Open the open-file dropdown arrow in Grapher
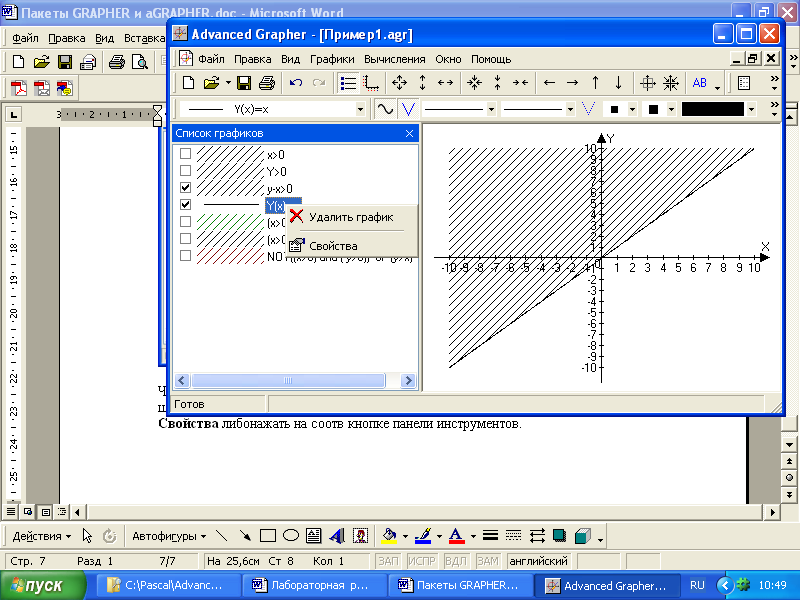Screen dimensions: 800x600 click(228, 83)
